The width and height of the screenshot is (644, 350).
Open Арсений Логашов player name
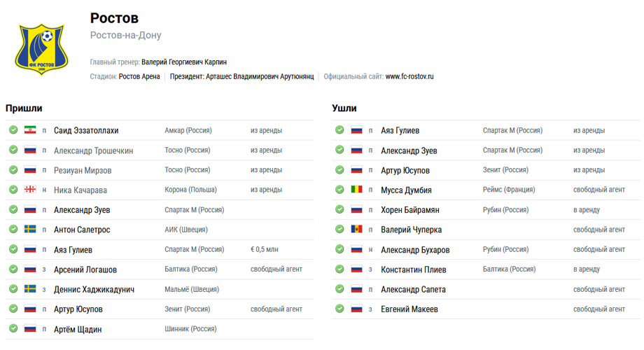85,269
